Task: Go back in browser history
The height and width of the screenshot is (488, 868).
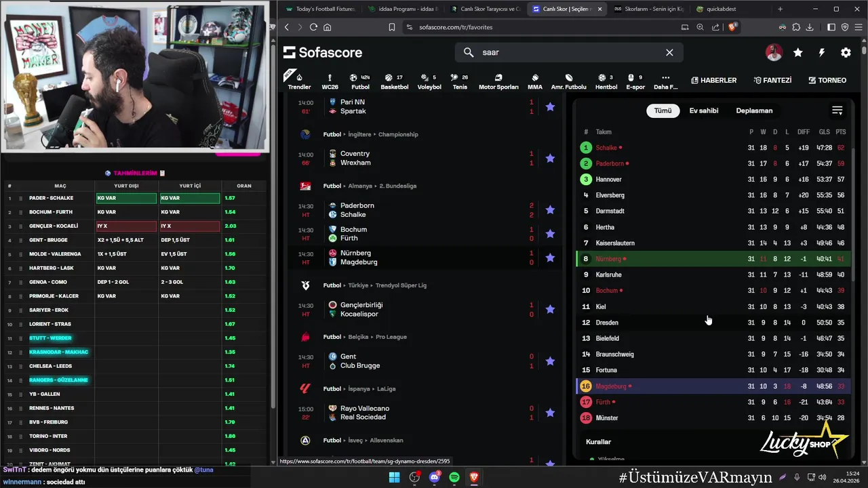Action: click(287, 27)
